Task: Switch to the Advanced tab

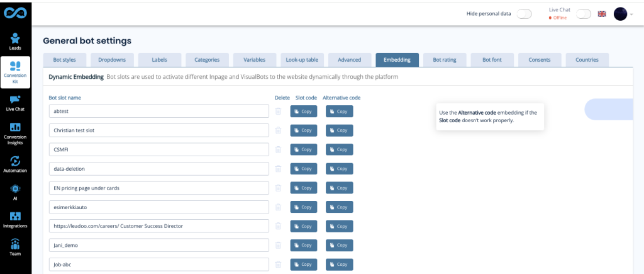Action: 350,60
